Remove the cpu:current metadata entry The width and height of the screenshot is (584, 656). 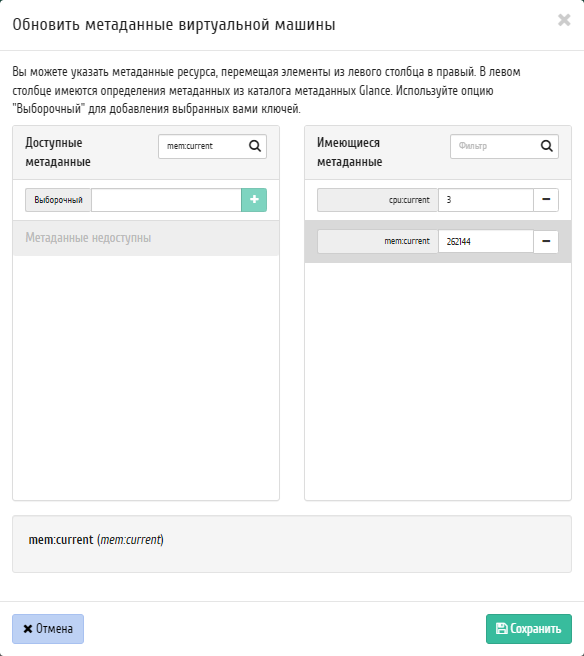pyautogui.click(x=546, y=200)
